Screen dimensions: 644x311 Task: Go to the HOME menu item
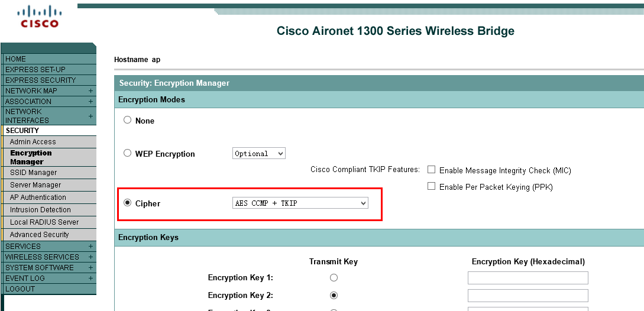pos(49,59)
